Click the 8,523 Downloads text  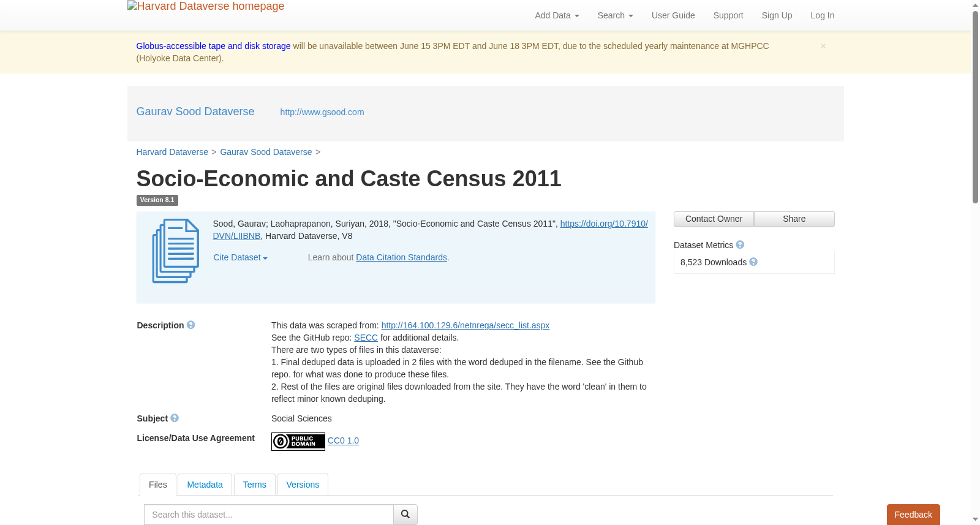pyautogui.click(x=714, y=262)
